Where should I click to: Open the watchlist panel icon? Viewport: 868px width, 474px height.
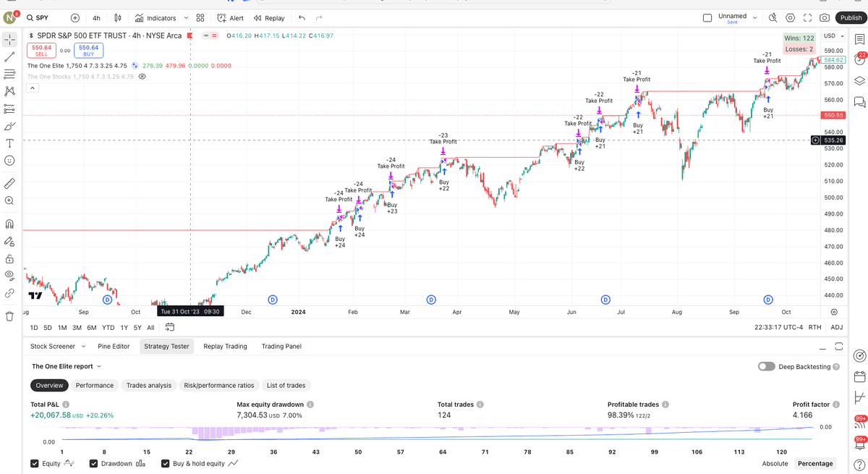click(859, 39)
